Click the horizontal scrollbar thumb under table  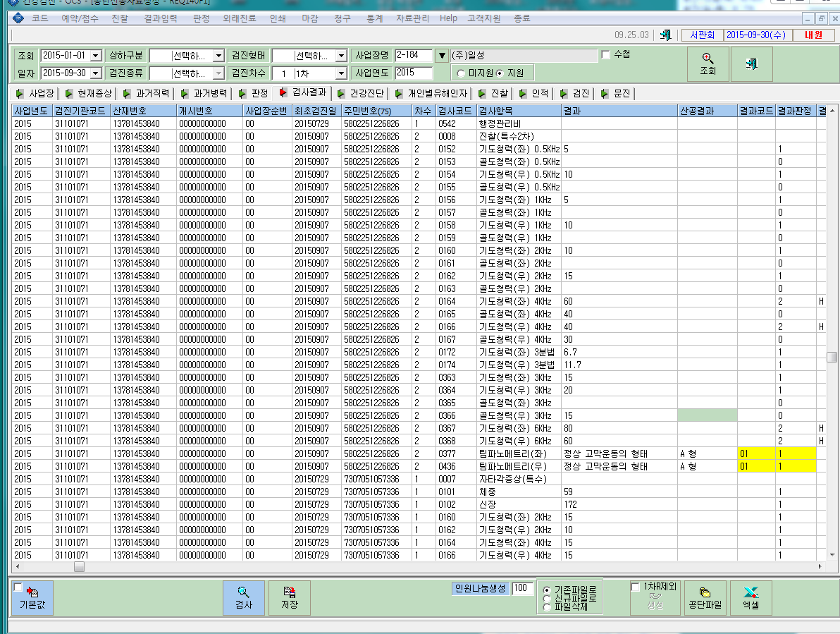point(80,566)
